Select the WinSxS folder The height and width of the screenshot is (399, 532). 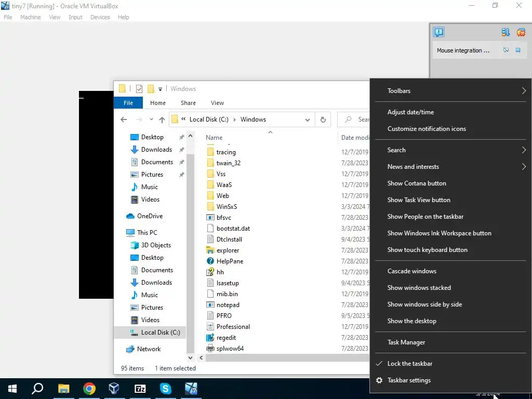click(x=227, y=207)
